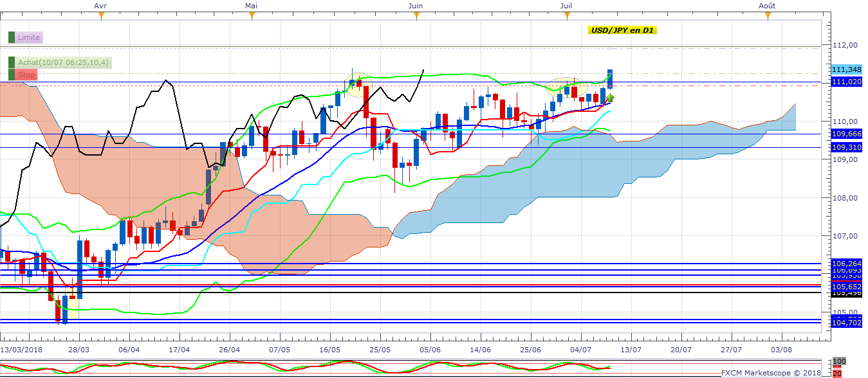Screen dimensions: 868x378
Task: Click the 104,702 price level tag
Action: [x=847, y=323]
